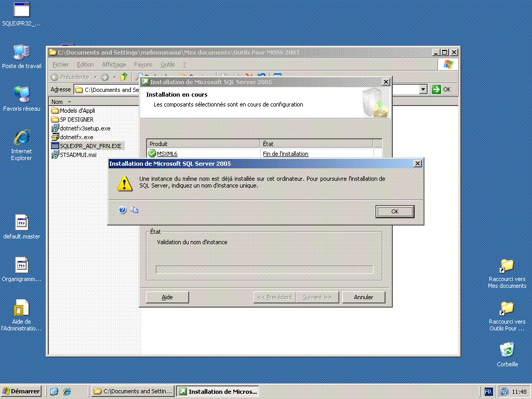This screenshot has width=532, height=399.
Task: Click the Aide button in installer
Action: point(167,297)
